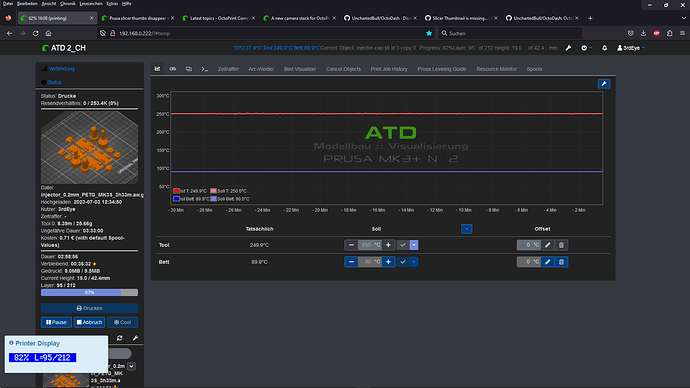Increase Tool target temperature with plus
The image size is (690, 388).
[x=388, y=245]
